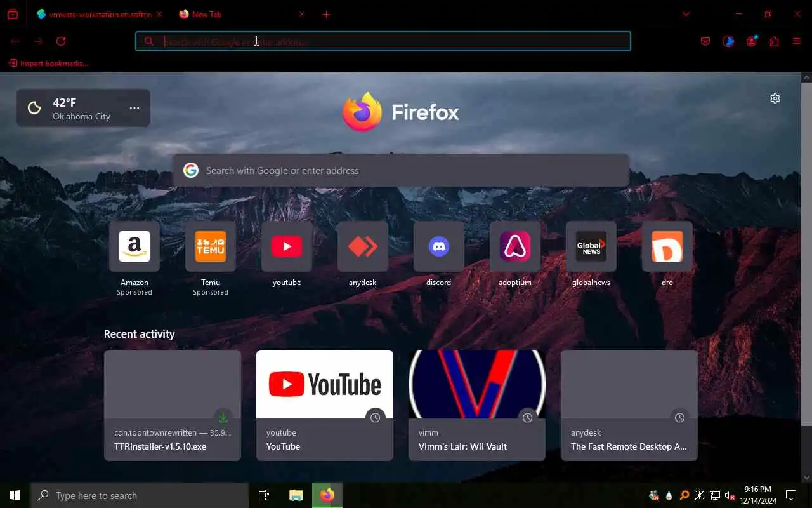Expand the list all tabs dropdown
Viewport: 812px width, 508px height.
pyautogui.click(x=686, y=14)
